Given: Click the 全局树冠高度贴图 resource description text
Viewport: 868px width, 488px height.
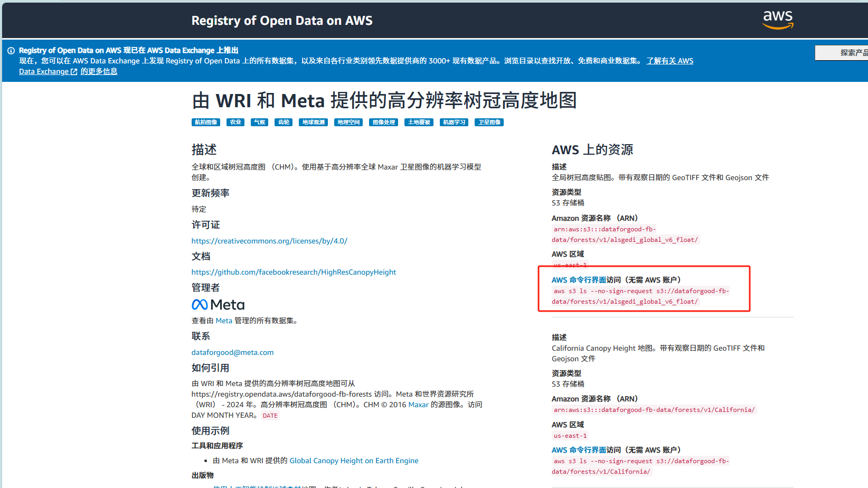Looking at the screenshot, I should pos(661,177).
